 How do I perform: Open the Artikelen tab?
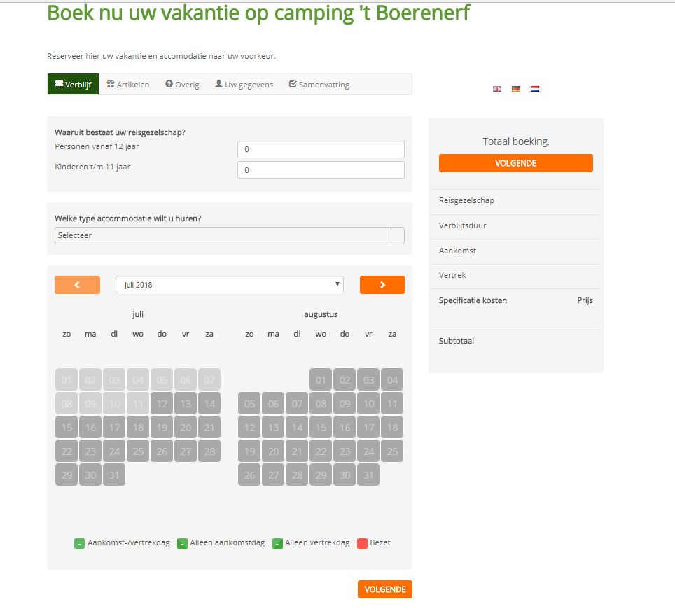(128, 85)
